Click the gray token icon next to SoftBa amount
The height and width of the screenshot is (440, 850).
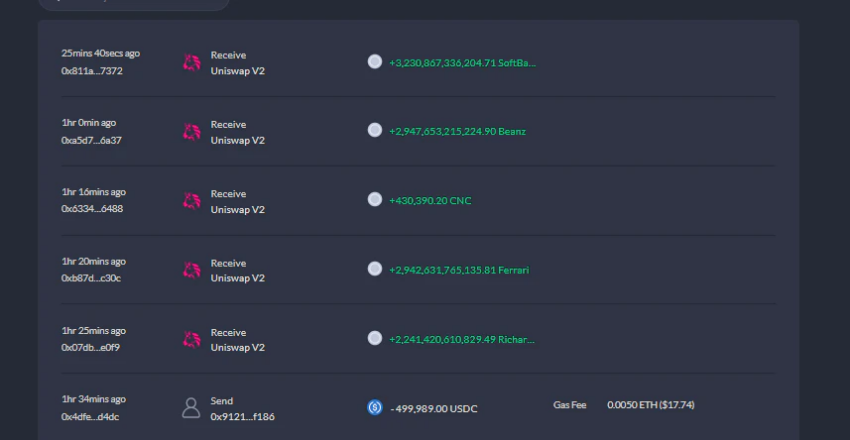coord(375,62)
